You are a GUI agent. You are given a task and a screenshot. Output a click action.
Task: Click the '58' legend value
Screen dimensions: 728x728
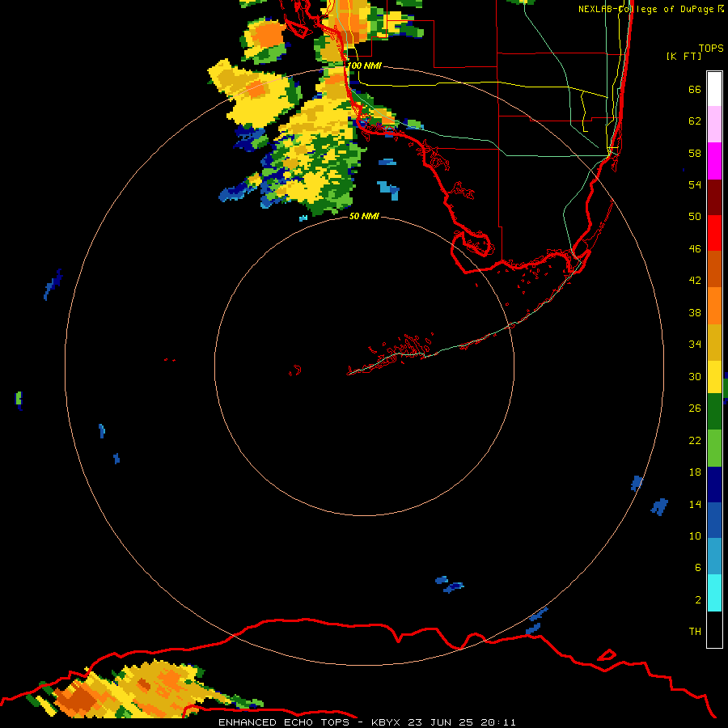click(x=695, y=153)
